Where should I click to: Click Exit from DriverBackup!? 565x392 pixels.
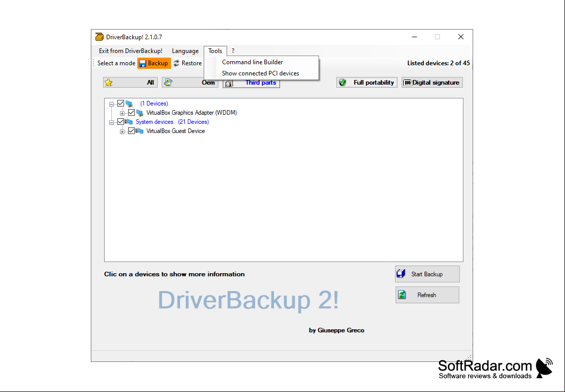click(x=131, y=51)
